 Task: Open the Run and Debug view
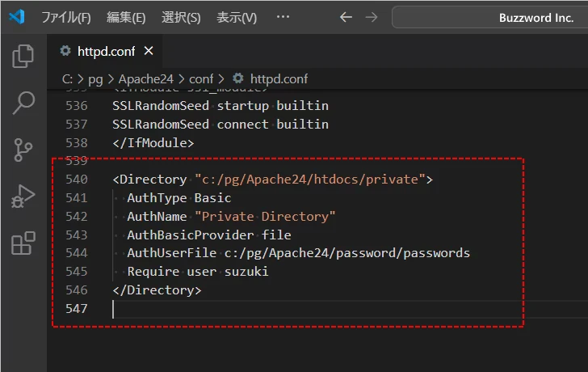coord(23,197)
